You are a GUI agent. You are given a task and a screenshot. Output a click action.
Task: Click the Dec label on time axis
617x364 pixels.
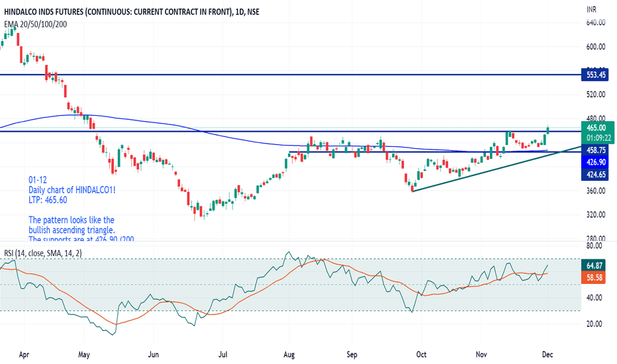tap(547, 355)
